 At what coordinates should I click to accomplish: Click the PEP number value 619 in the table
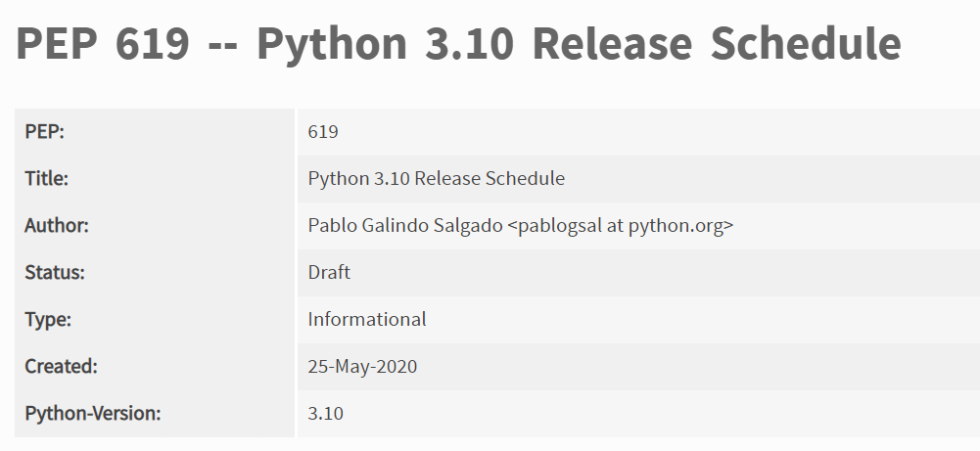[x=323, y=132]
